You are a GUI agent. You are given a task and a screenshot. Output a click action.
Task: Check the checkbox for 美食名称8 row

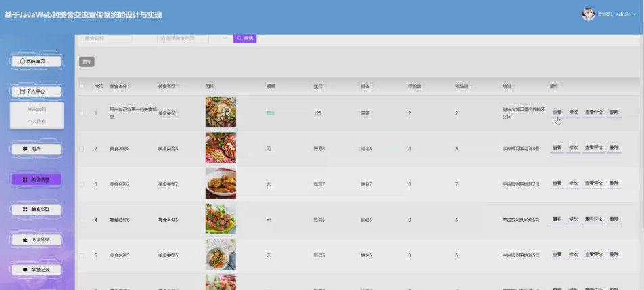click(81, 148)
